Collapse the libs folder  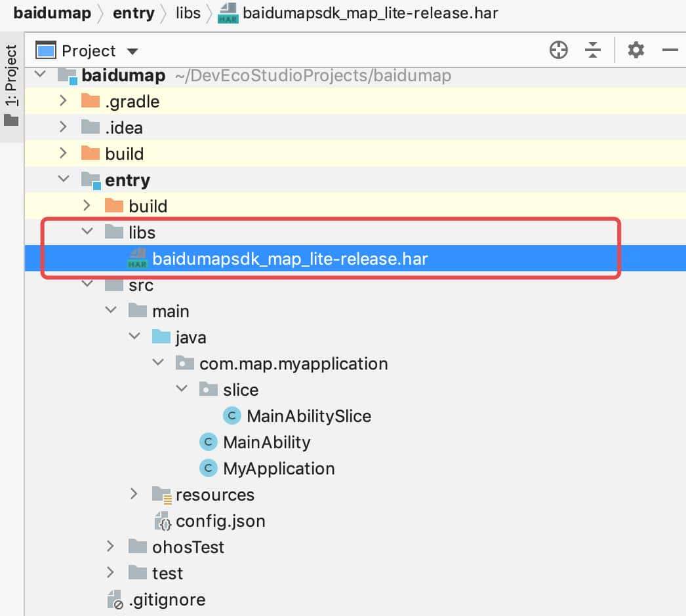pos(87,231)
